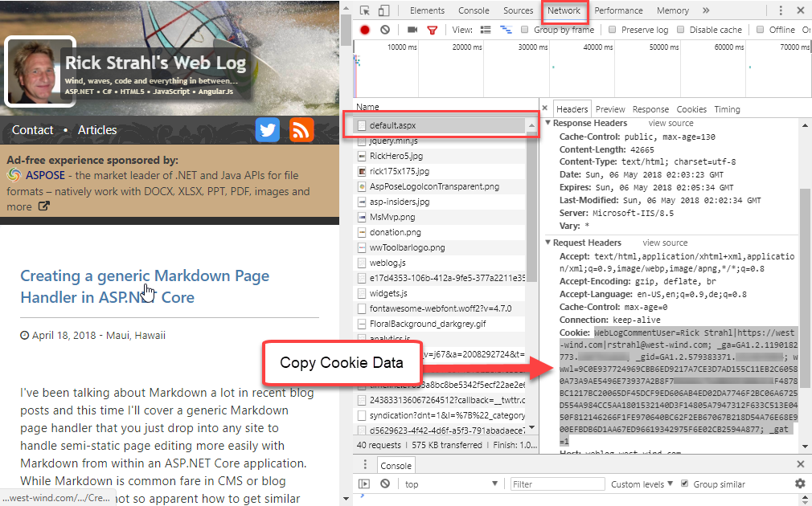Click 'view source' beside Response Headers
Screen dimensions: 812x506
tap(671, 123)
